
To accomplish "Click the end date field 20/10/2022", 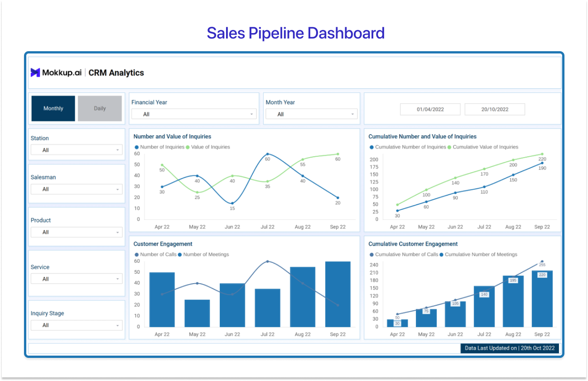I will tap(495, 109).
